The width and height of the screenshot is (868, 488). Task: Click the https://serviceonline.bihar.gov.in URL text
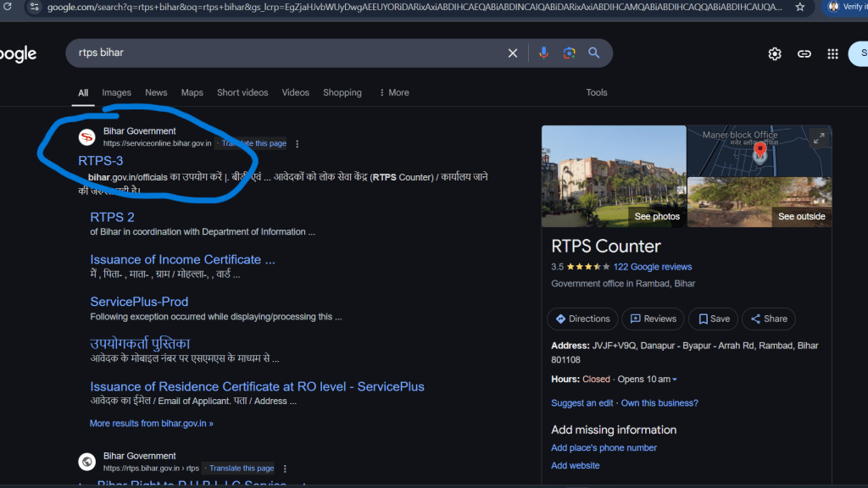(157, 143)
